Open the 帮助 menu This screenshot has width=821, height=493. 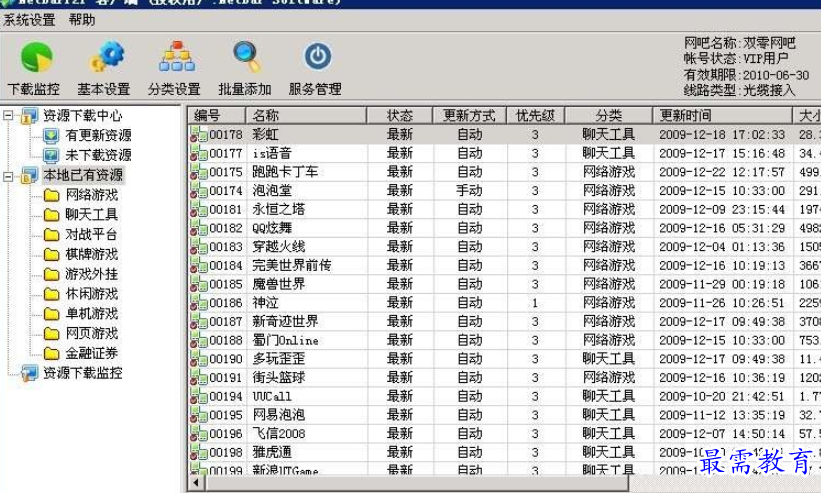point(82,20)
